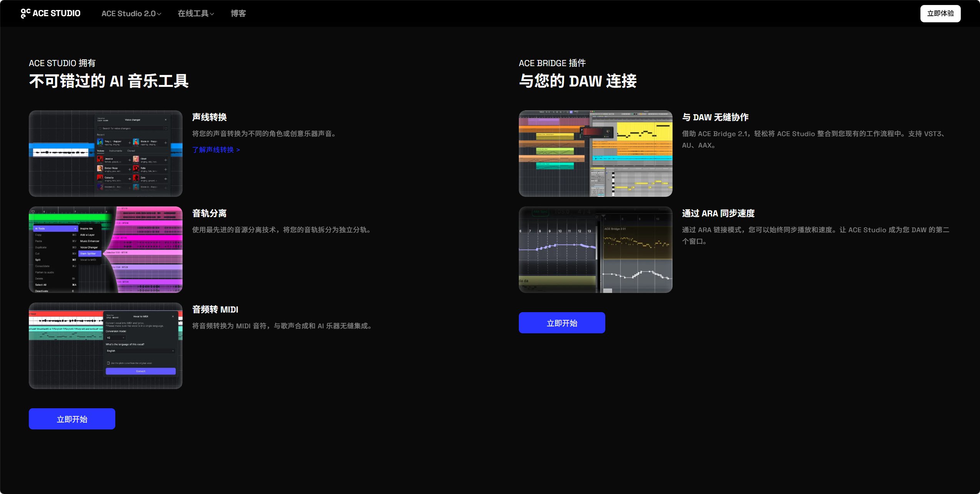
Task: Click 立即开始 under ACE Bridge section
Action: pos(562,323)
